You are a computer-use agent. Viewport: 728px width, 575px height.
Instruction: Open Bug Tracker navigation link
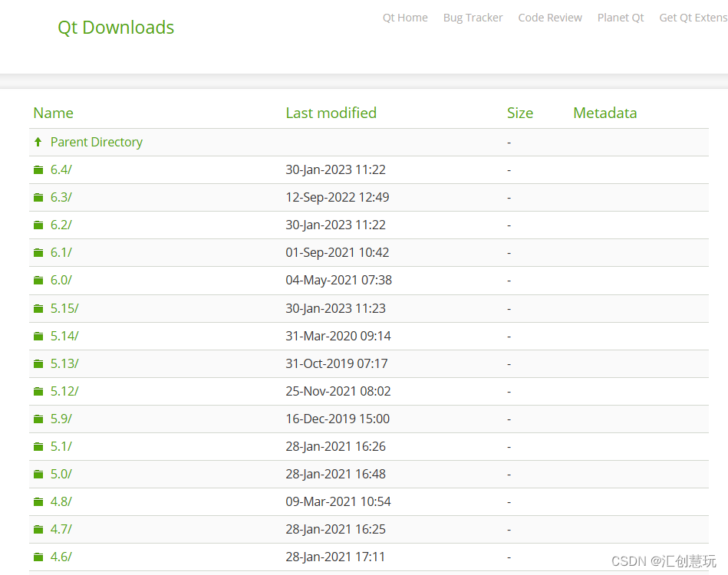473,18
